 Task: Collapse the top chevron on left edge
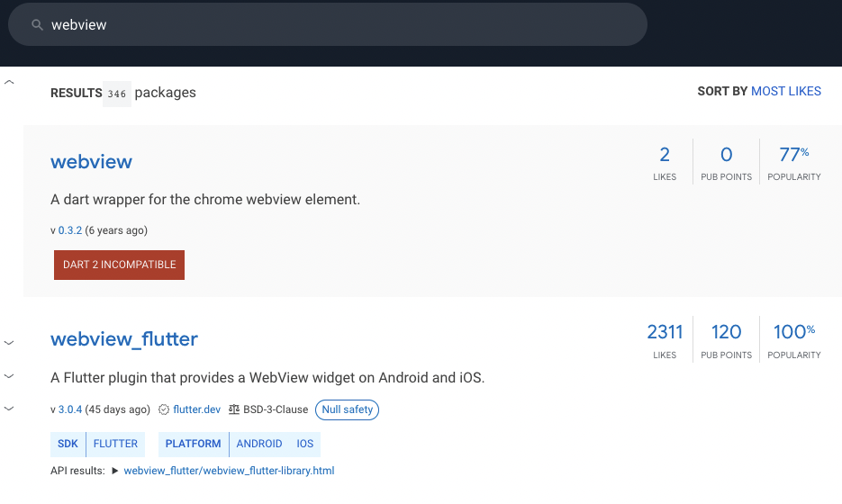click(9, 82)
